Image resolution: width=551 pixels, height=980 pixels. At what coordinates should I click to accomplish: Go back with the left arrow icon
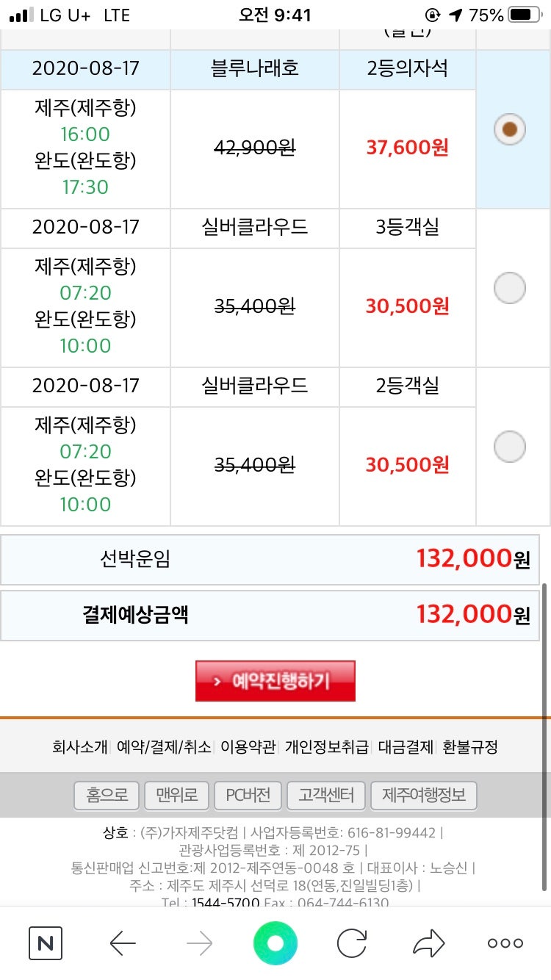(x=123, y=943)
